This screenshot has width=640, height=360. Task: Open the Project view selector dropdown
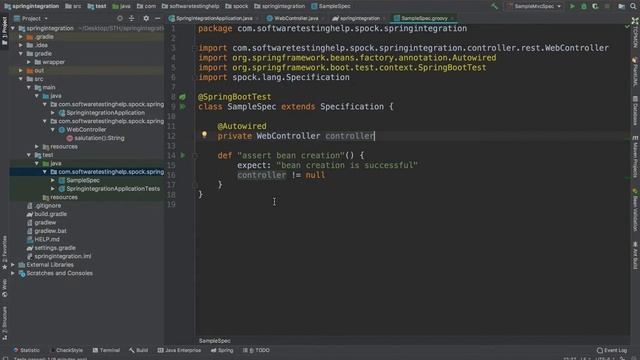[31, 18]
